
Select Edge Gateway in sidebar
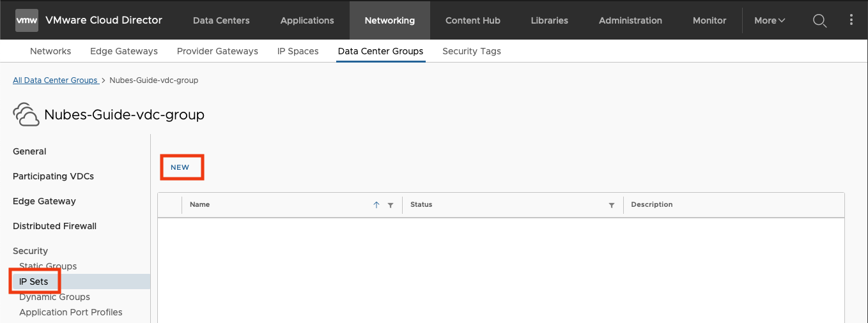44,201
